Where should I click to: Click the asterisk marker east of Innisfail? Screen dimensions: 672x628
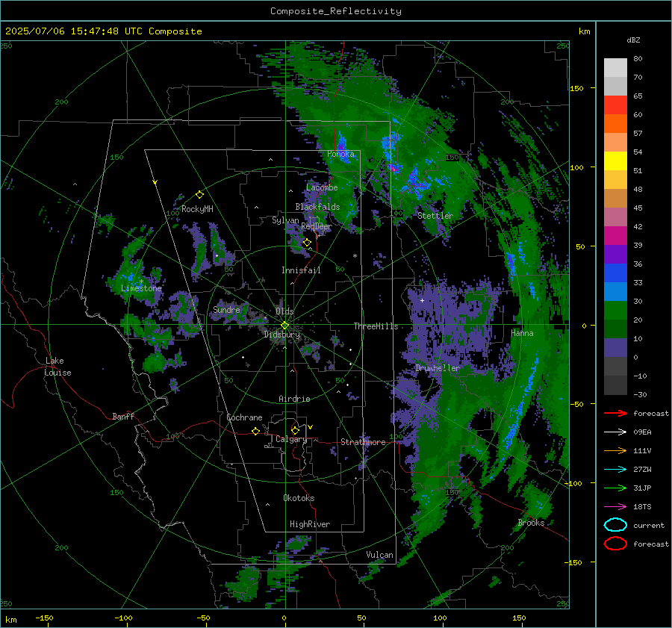click(x=355, y=256)
